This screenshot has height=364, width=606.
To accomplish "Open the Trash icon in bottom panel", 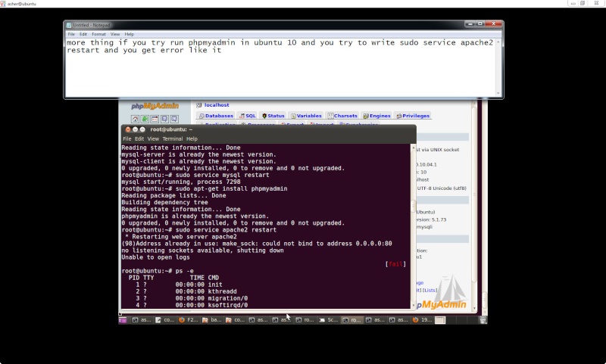I will 483,320.
